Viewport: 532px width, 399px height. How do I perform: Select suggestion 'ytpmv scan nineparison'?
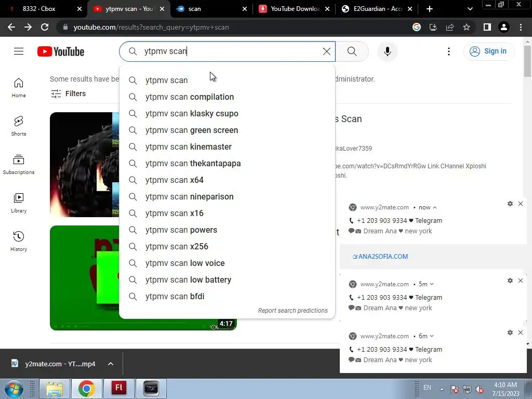click(x=227, y=197)
